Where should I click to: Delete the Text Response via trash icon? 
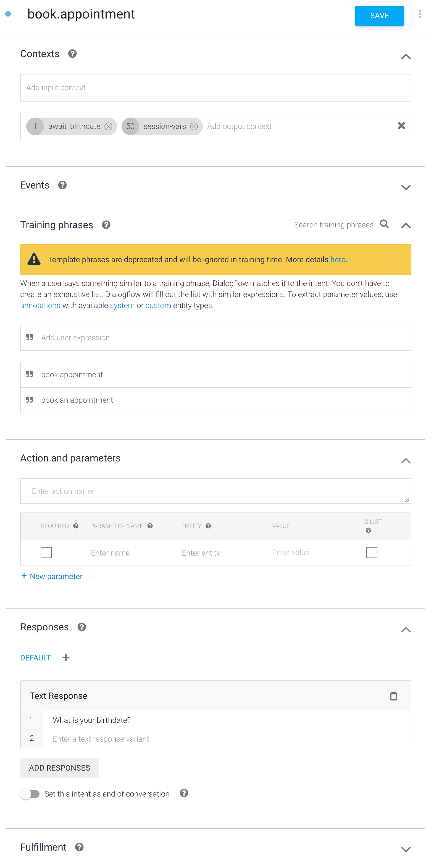tap(394, 696)
